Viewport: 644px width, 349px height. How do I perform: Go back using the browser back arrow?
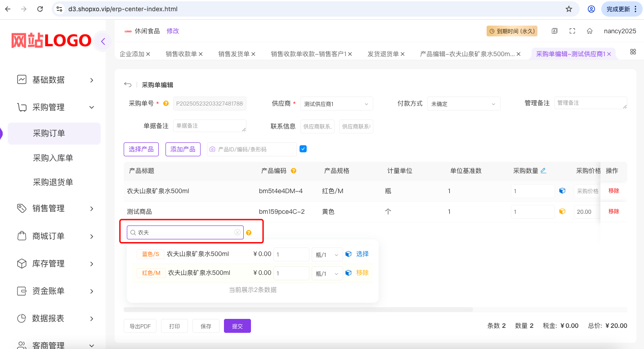(x=8, y=9)
